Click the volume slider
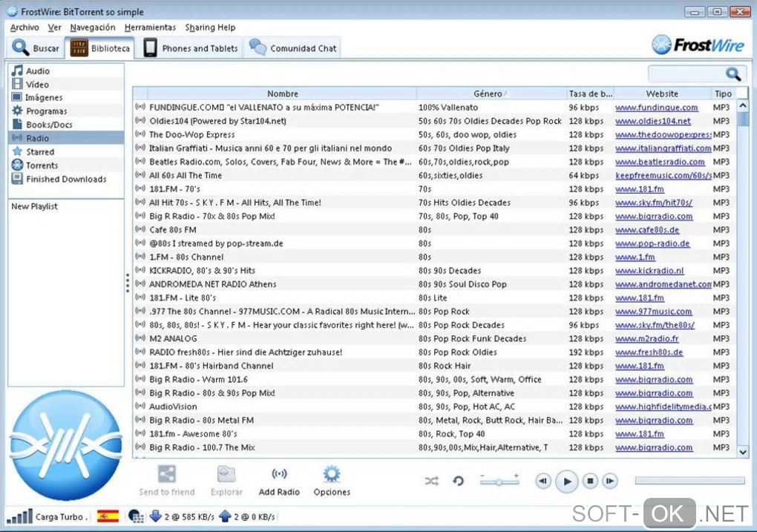 [x=499, y=482]
